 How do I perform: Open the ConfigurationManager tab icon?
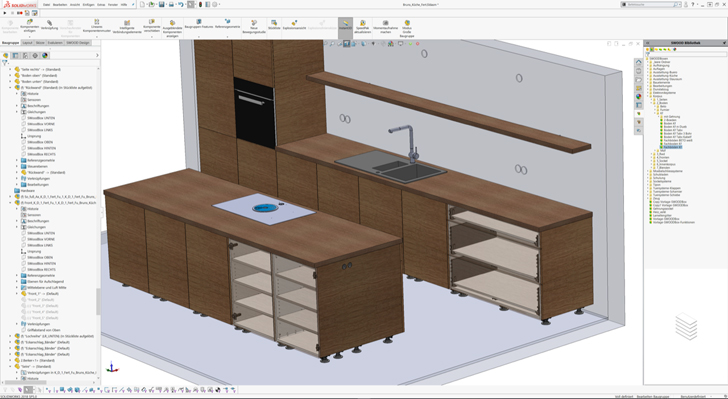pos(25,55)
